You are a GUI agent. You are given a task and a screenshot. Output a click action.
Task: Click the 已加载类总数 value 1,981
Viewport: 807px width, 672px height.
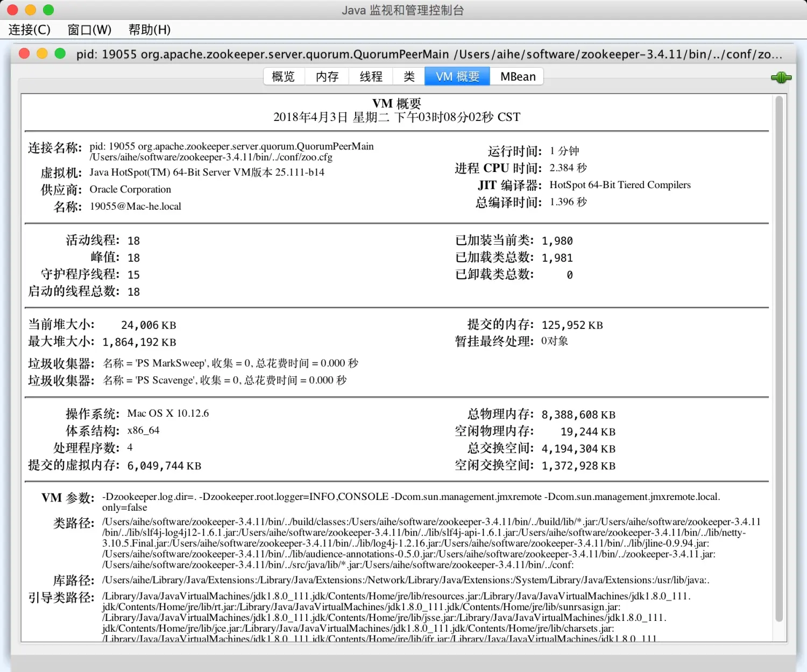[x=557, y=258]
